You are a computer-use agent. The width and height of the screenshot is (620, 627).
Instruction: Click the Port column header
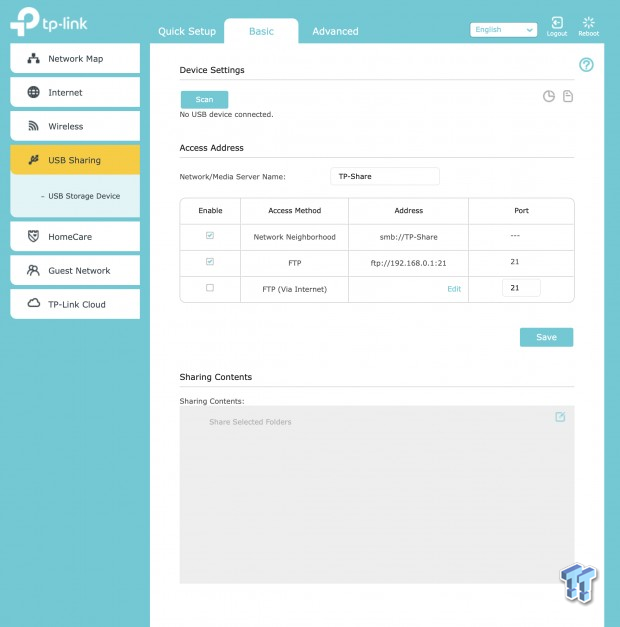click(521, 211)
